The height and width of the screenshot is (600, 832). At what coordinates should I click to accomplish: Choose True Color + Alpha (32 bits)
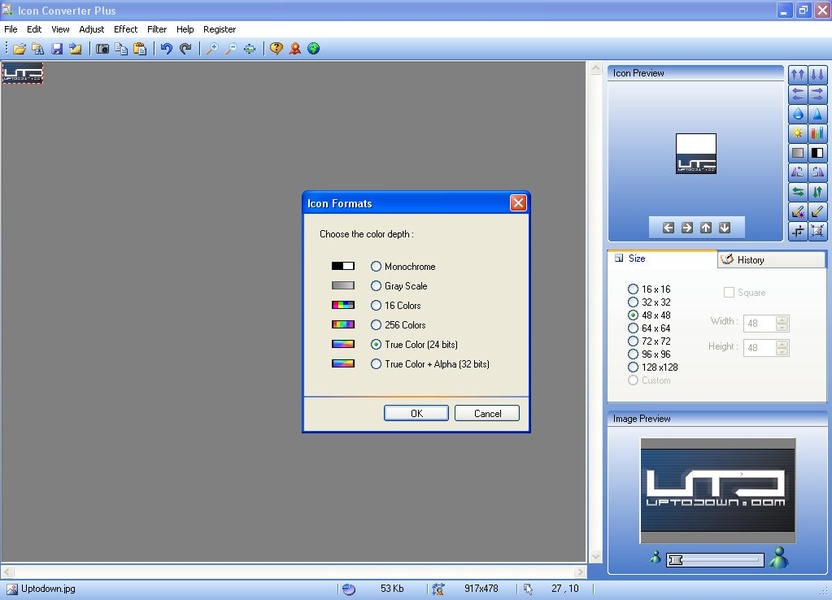tap(376, 364)
